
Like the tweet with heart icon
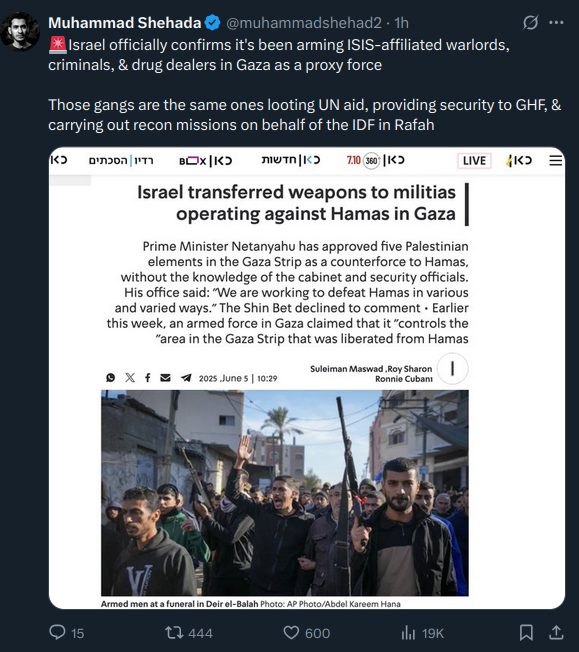[291, 632]
